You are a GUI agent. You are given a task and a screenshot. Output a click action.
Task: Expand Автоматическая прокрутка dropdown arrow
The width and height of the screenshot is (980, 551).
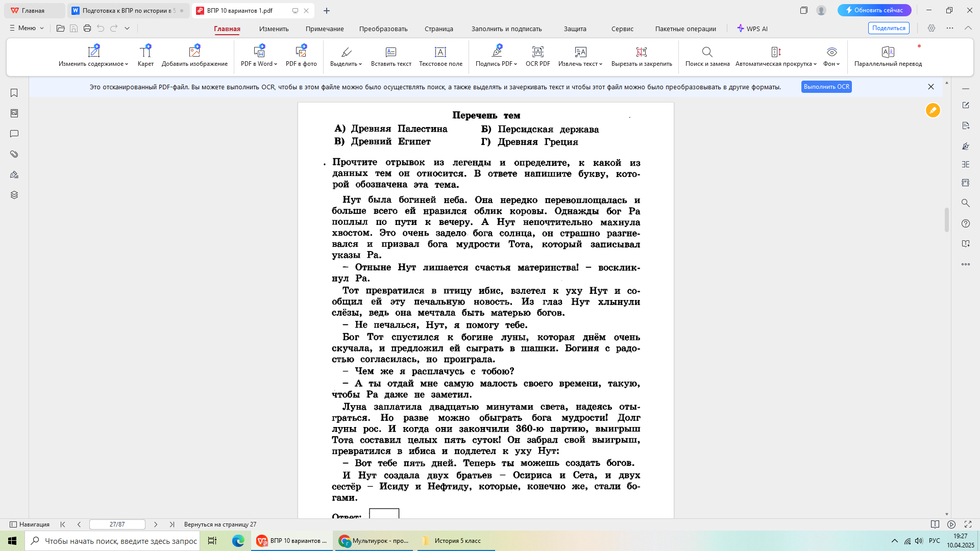click(x=815, y=64)
